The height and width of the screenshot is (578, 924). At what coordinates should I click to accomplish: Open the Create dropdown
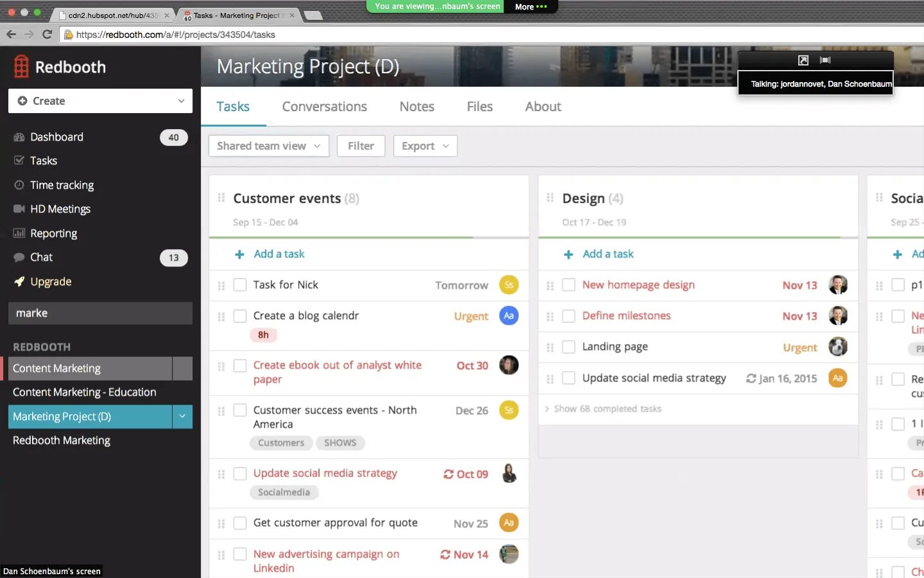click(x=100, y=101)
